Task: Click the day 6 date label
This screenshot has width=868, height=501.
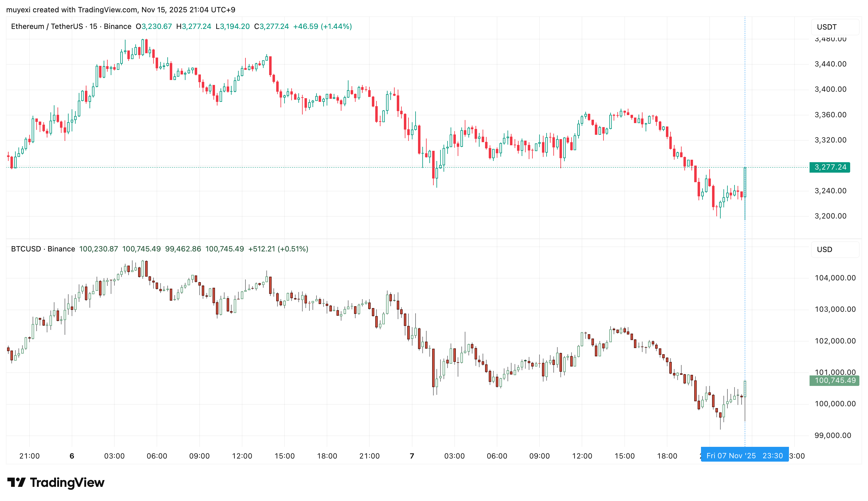Action: [x=72, y=456]
